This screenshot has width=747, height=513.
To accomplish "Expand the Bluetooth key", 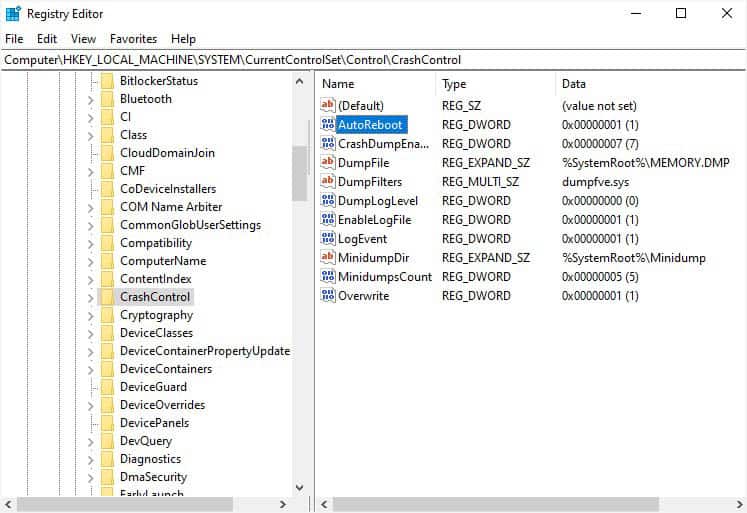I will [x=91, y=100].
